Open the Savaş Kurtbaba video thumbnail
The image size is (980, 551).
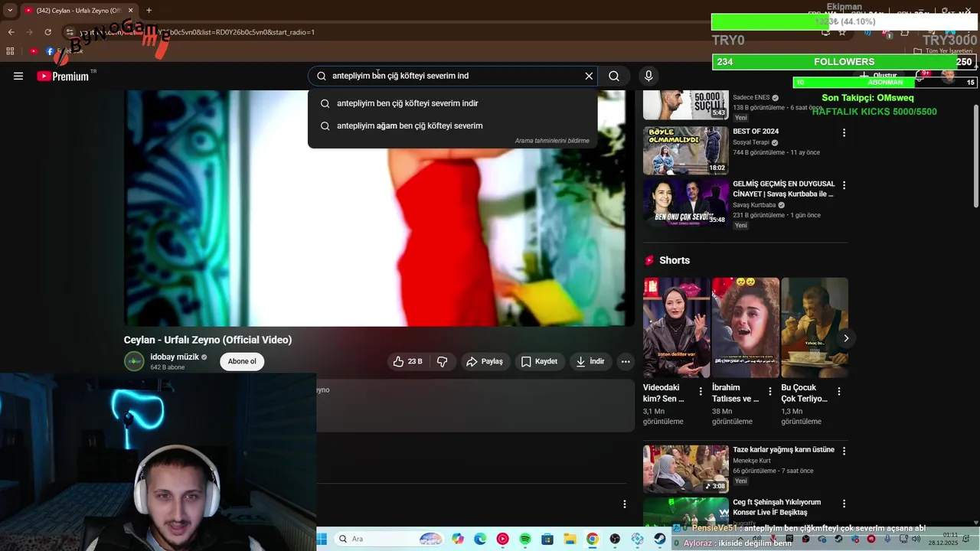685,203
